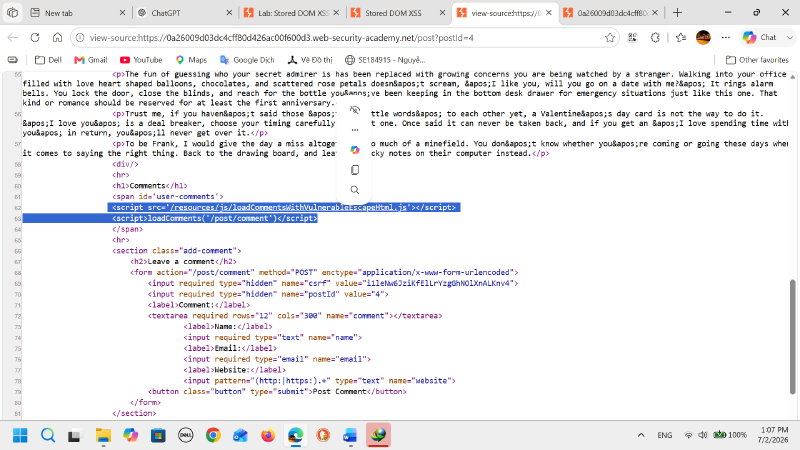The width and height of the screenshot is (800, 450).
Task: Click the csrf hidden input source line
Action: (x=333, y=283)
